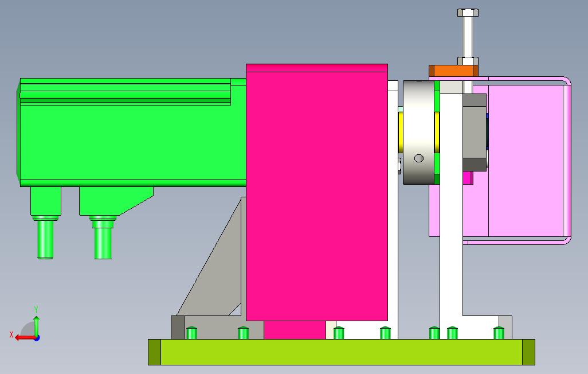Click the set screw hole on coupling
Screen dimensions: 588x374
[419, 158]
